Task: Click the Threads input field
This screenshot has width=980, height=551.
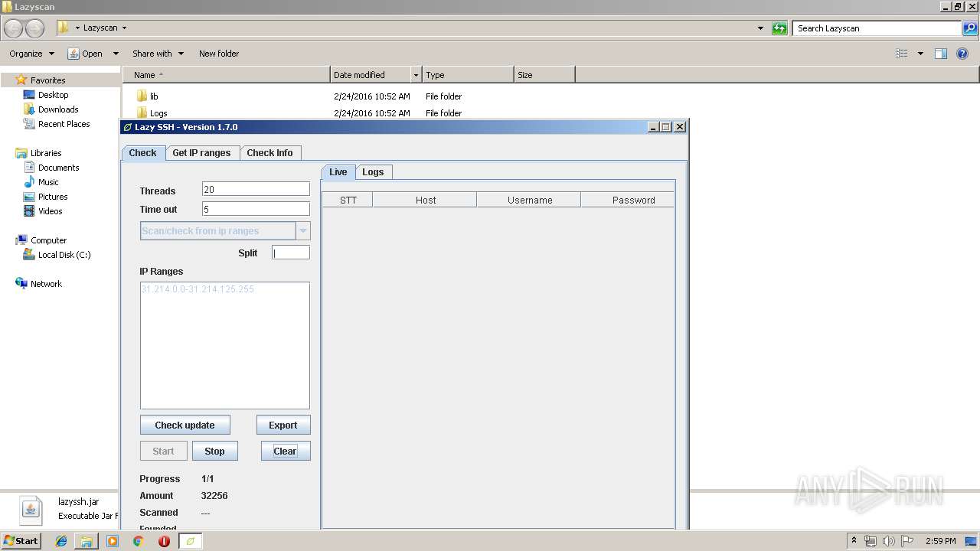Action: click(x=256, y=189)
